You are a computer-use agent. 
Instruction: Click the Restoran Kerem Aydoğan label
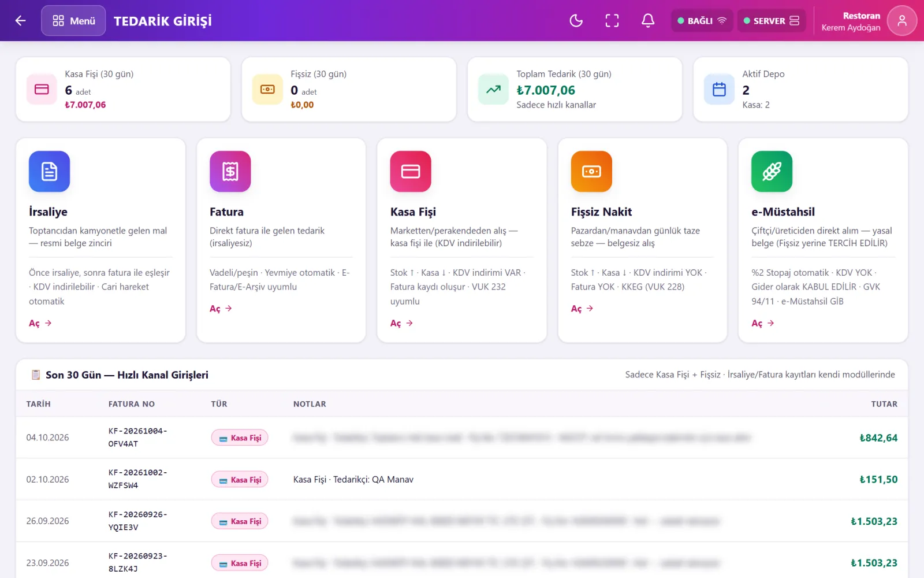click(851, 21)
